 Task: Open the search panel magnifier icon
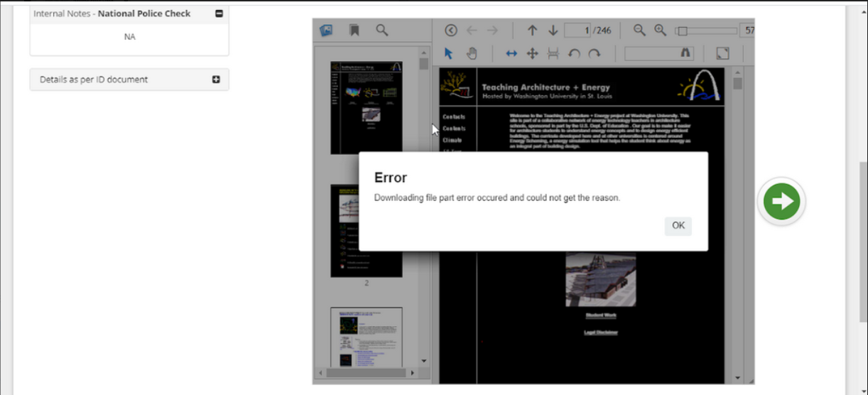[382, 30]
